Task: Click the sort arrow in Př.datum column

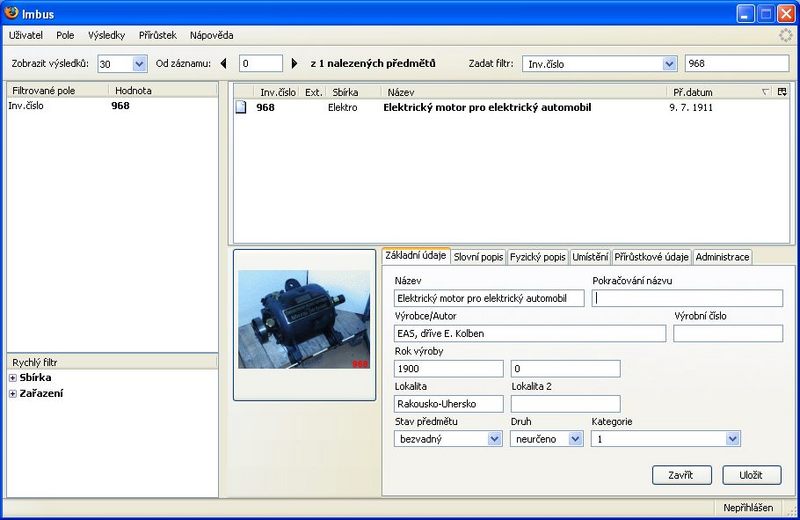Action: [x=765, y=92]
